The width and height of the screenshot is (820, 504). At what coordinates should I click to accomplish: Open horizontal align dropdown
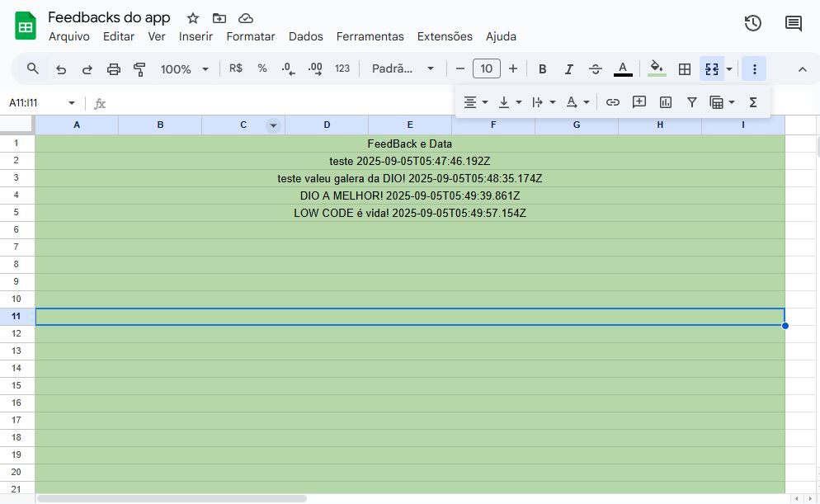[475, 102]
